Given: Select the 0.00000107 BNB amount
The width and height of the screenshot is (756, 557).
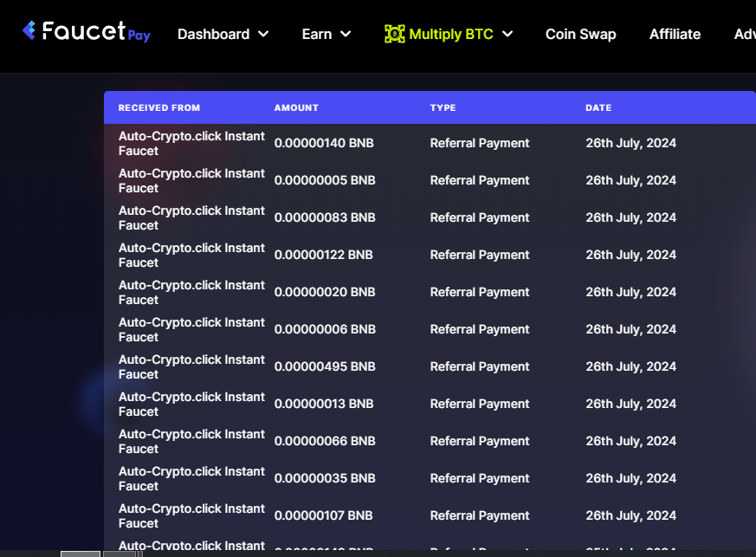Looking at the screenshot, I should pyautogui.click(x=324, y=515).
